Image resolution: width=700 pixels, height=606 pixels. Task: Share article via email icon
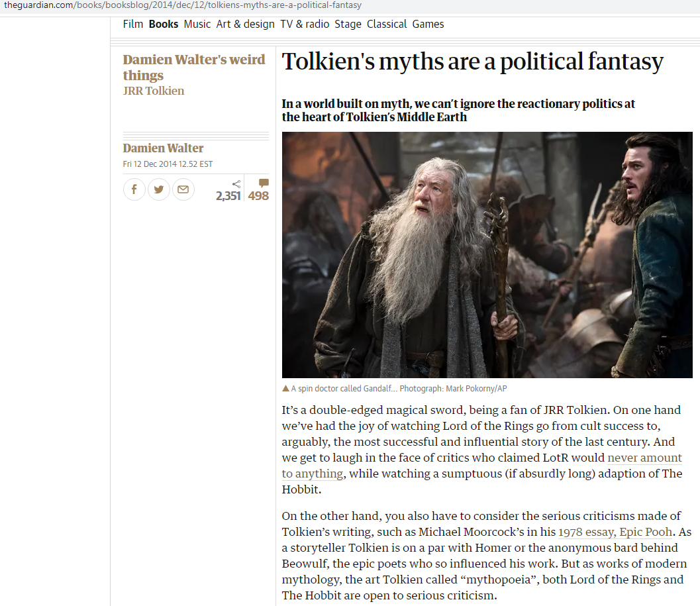[183, 189]
